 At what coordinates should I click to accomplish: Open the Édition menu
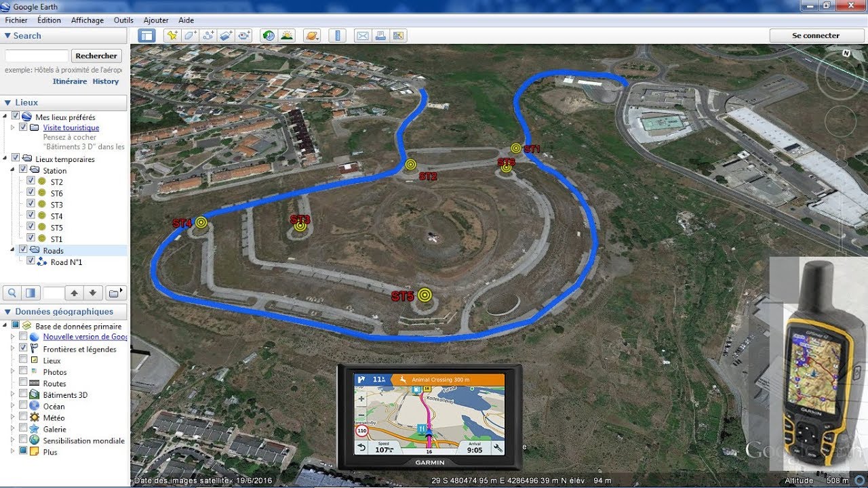tap(50, 20)
